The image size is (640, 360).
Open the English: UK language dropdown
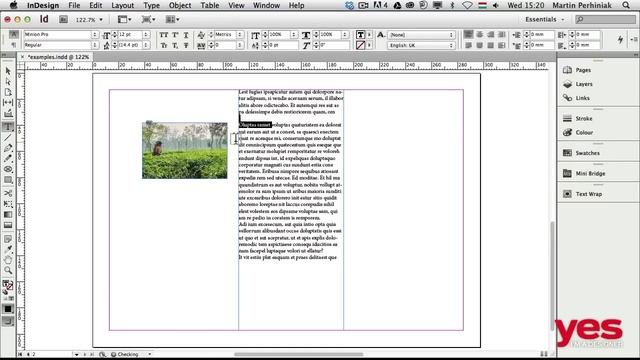point(421,45)
